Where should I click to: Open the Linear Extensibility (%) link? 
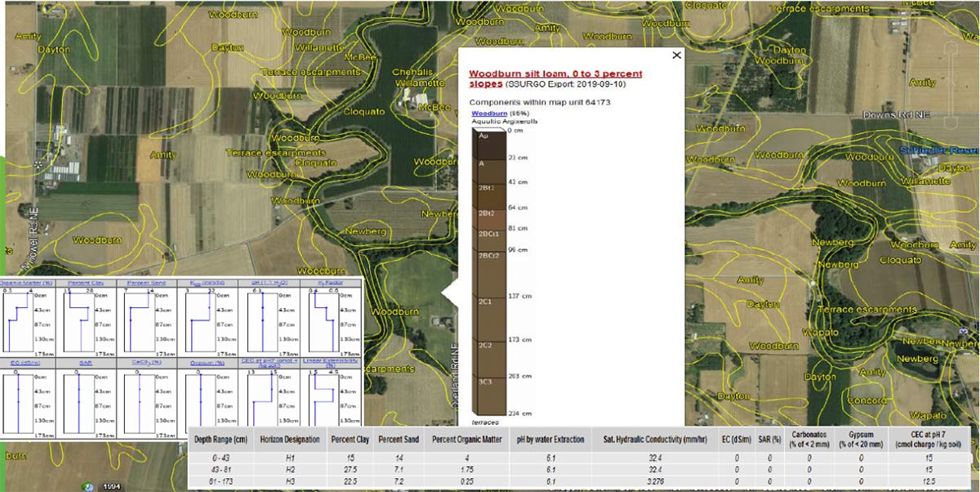pos(329,361)
